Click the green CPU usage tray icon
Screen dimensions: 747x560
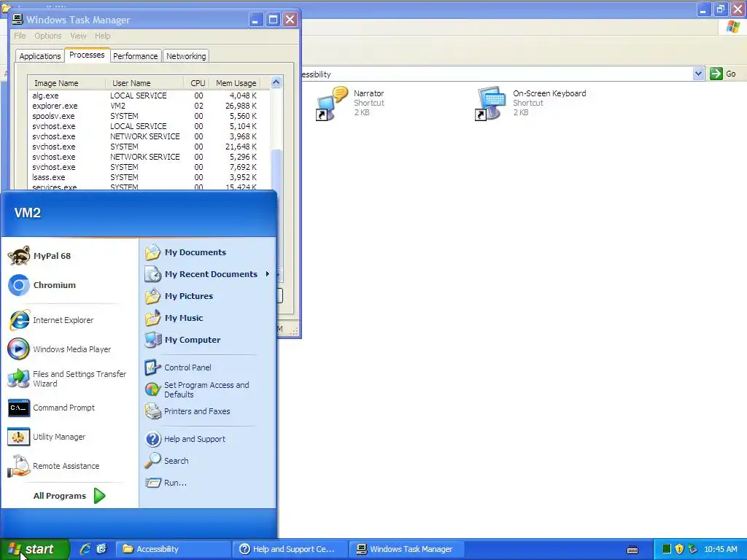(667, 549)
